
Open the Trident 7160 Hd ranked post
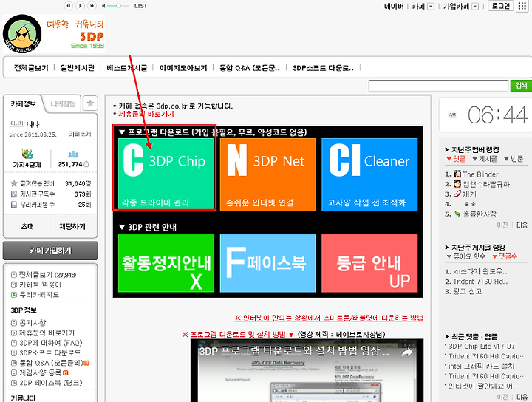(x=480, y=282)
